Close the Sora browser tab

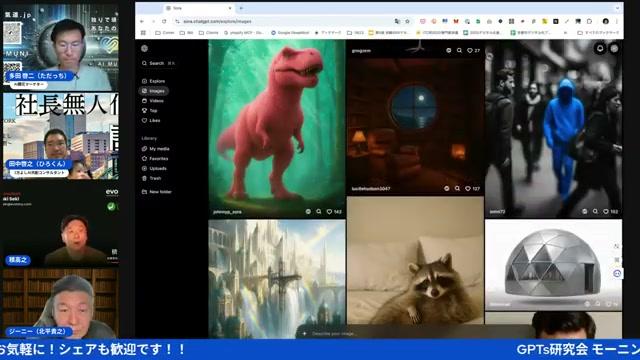pos(230,8)
